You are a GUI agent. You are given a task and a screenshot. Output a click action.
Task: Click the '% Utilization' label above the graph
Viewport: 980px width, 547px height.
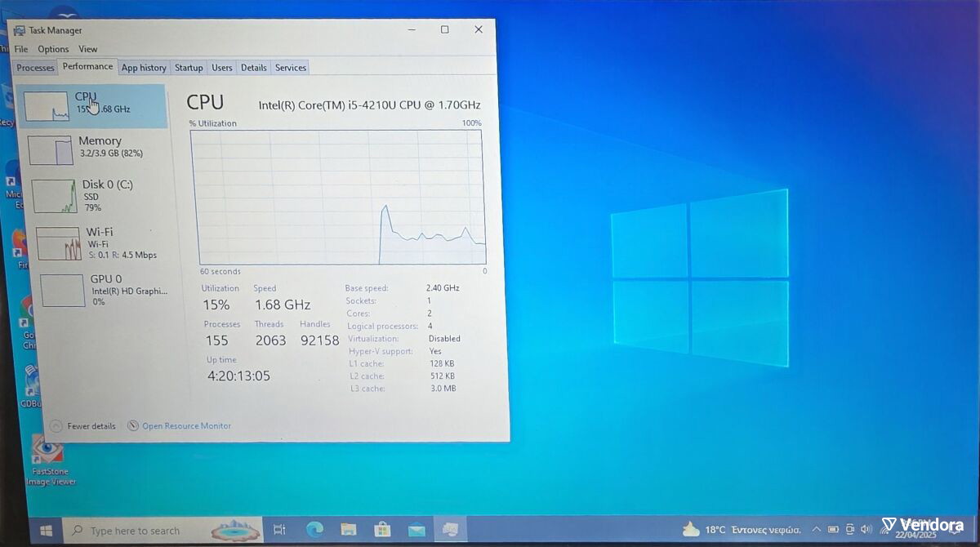[x=213, y=123]
